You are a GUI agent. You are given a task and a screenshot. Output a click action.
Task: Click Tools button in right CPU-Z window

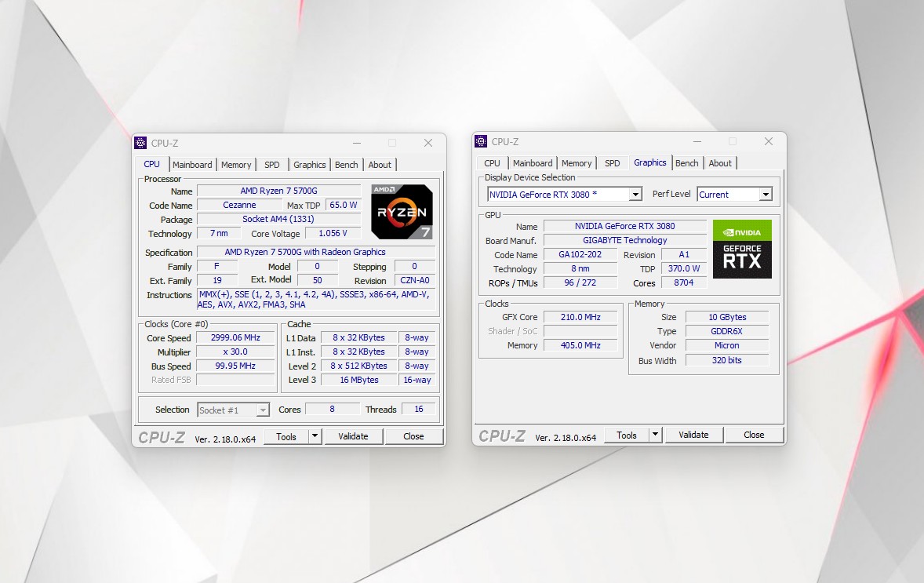point(627,435)
